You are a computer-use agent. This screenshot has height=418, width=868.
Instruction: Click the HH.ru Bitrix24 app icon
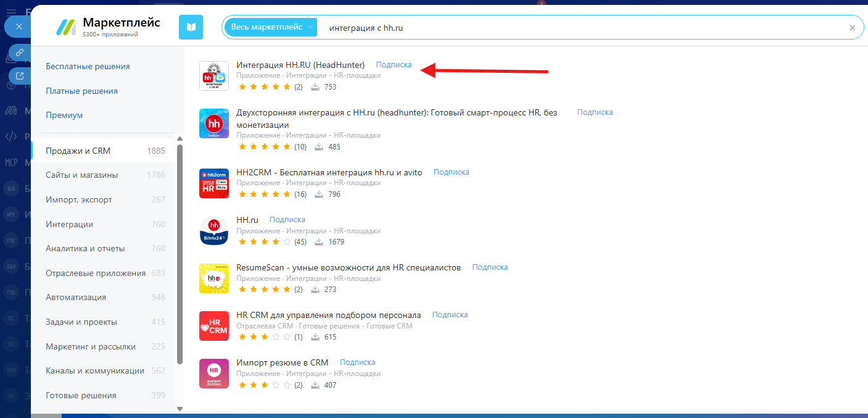point(214,231)
